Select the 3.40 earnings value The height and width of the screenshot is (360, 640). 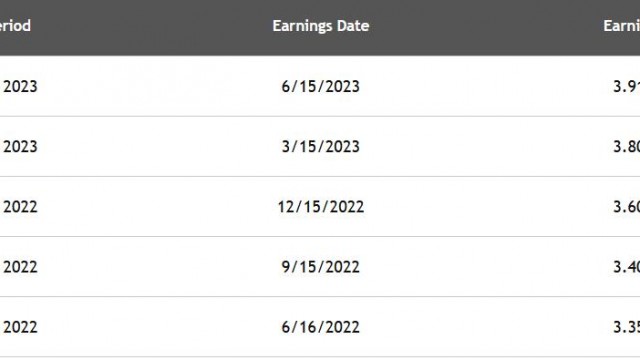[627, 267]
